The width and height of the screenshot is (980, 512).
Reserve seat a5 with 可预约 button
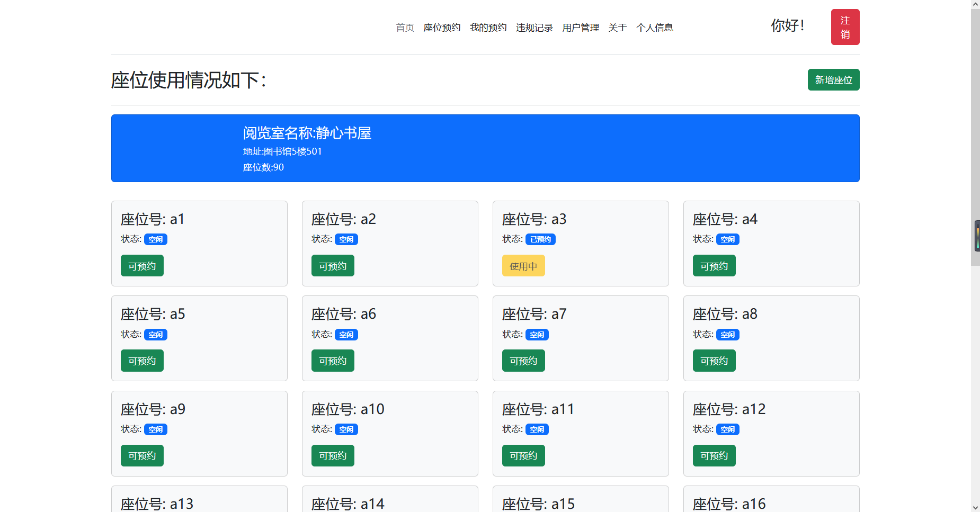pos(142,361)
